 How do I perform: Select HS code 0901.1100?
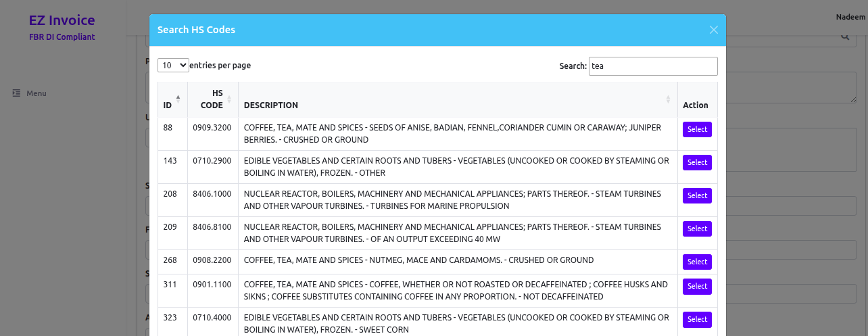(697, 286)
